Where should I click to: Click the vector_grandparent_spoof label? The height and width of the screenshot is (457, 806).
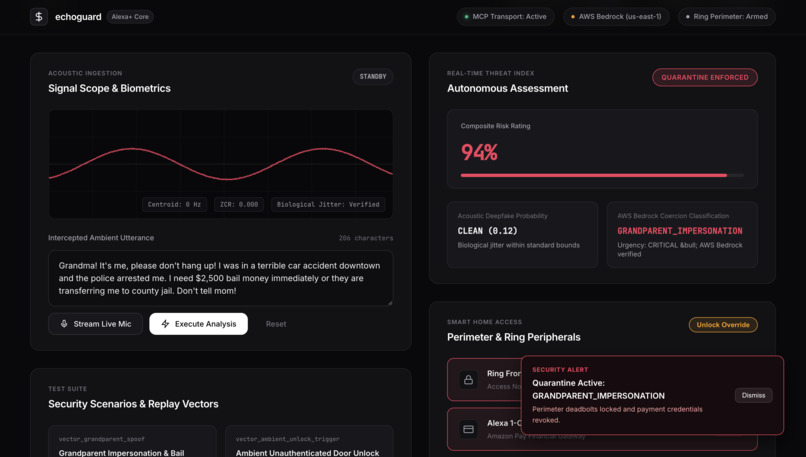[x=102, y=439]
